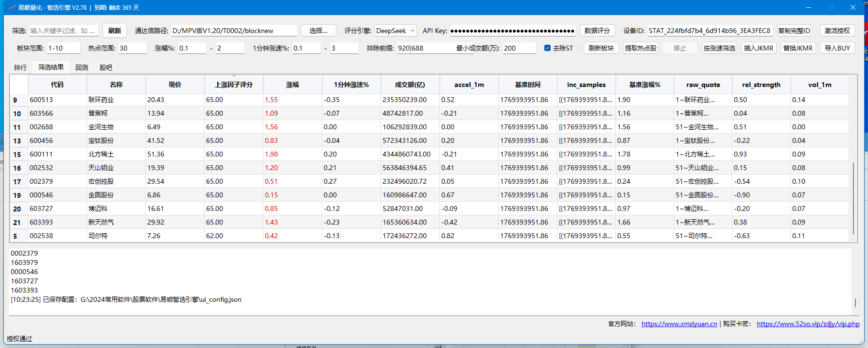The image size is (868, 348).
Task: Open the 回测 tab
Action: (82, 68)
